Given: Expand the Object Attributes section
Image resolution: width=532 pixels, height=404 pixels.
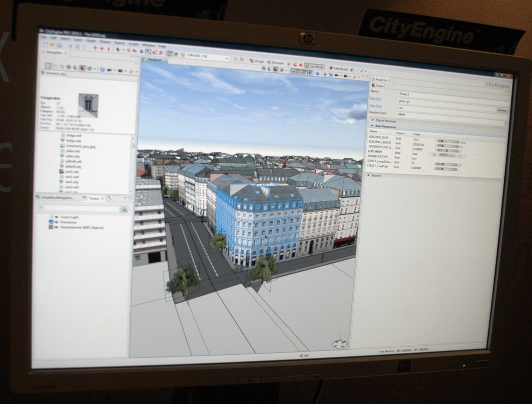Looking at the screenshot, I should coord(373,120).
